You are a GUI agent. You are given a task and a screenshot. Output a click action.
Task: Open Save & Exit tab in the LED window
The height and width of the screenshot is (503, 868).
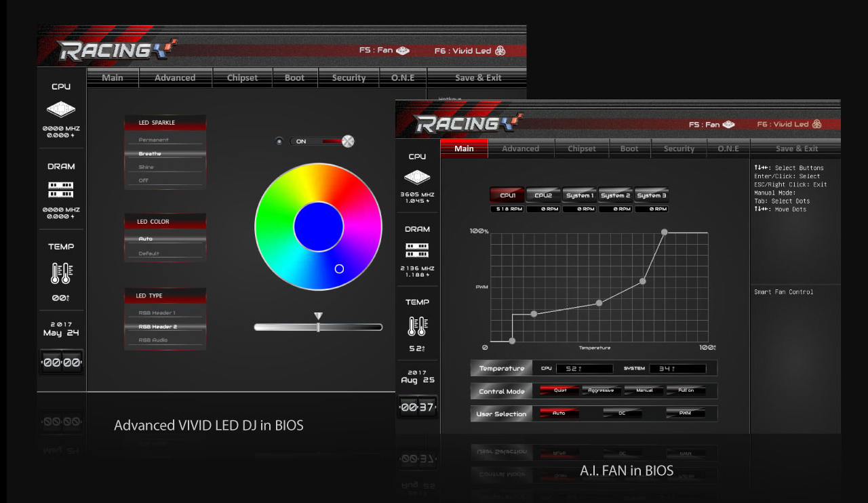coord(478,78)
